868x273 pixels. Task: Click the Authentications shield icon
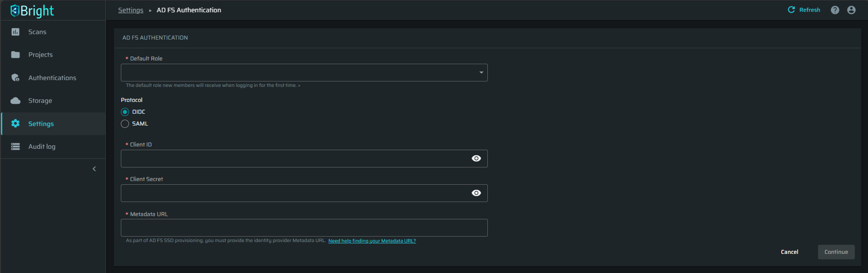[15, 78]
